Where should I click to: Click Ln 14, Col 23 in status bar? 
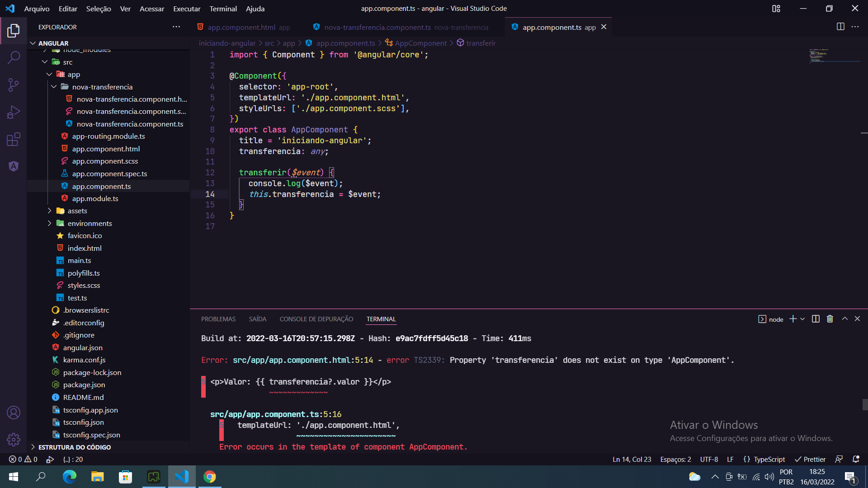point(632,459)
